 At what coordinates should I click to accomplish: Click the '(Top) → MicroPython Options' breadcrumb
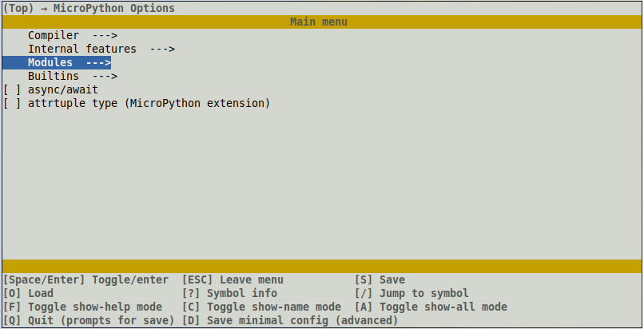point(89,8)
